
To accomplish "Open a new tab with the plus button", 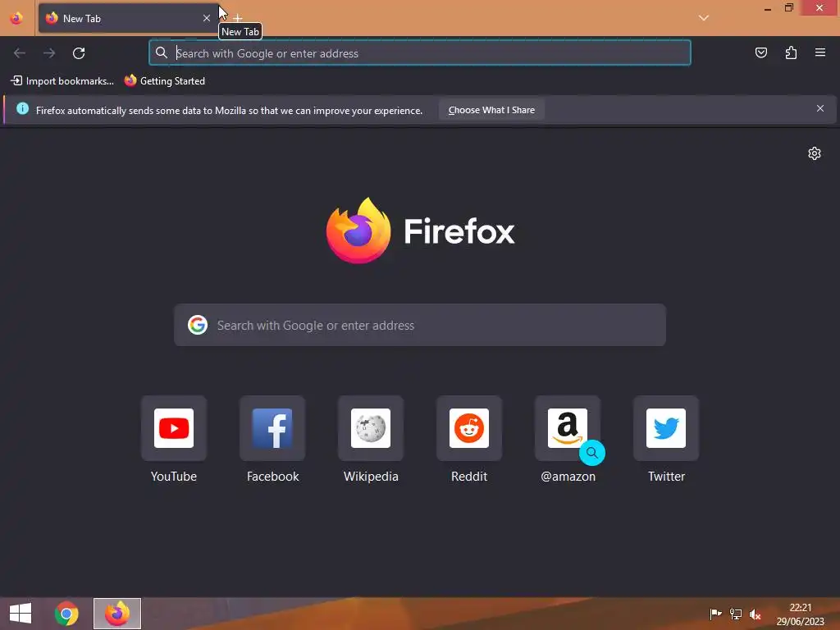I will (x=238, y=18).
